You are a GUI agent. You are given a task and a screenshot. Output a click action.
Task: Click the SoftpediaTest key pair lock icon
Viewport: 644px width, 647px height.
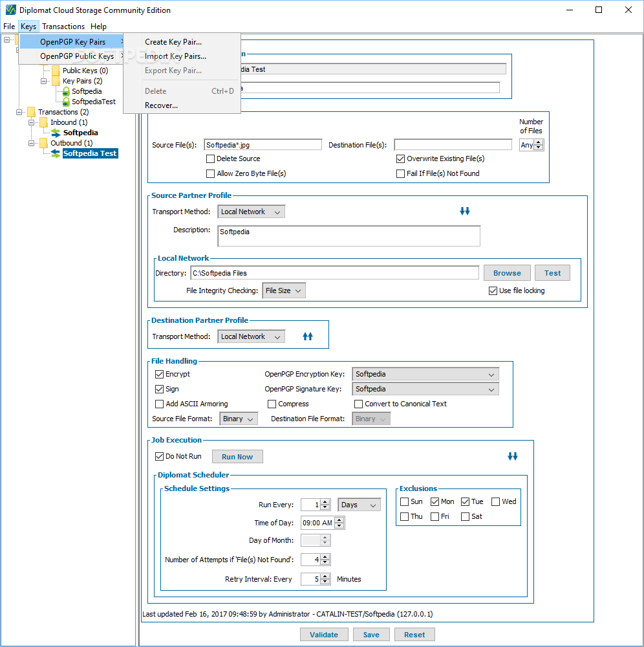(x=65, y=102)
